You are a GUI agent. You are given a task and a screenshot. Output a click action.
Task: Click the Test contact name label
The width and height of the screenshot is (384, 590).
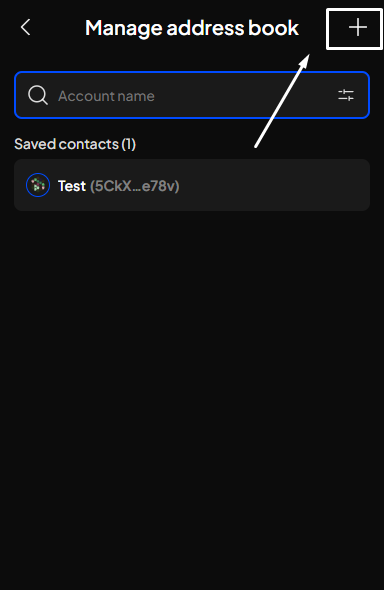(72, 186)
